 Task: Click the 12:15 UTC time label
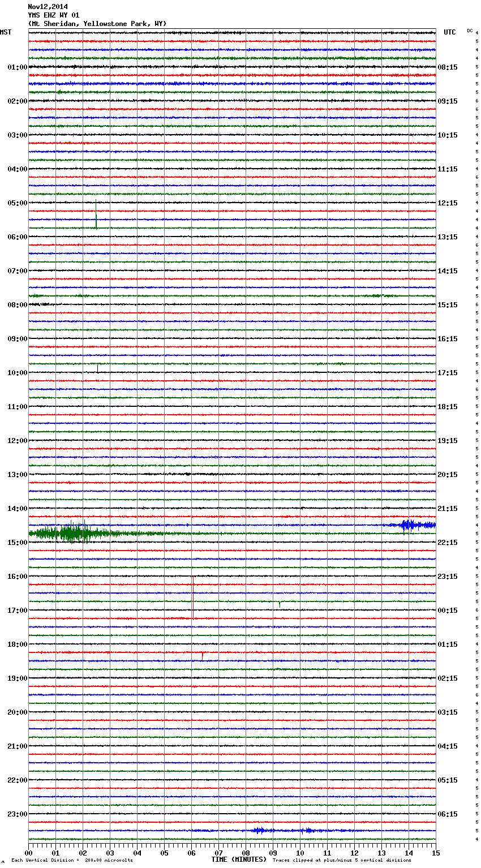(x=448, y=203)
